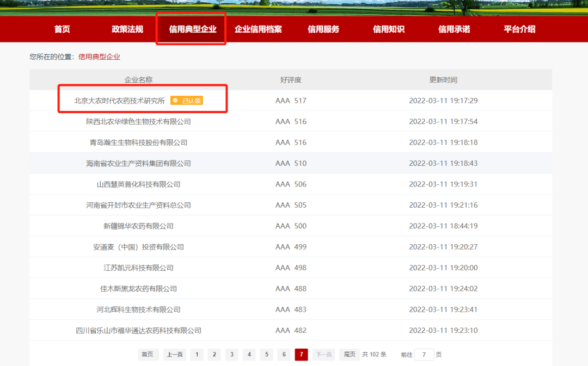Viewport: 588px width, 366px height.
Task: Open 陕西北农华绿色生物技术有限公司 company entry
Action: tap(138, 121)
